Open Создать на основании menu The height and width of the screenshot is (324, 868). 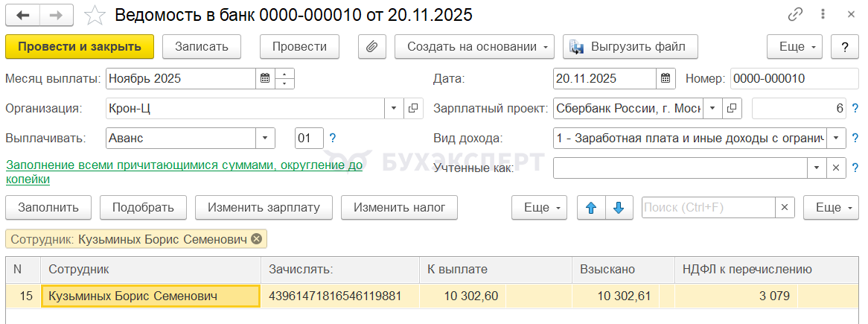point(474,46)
